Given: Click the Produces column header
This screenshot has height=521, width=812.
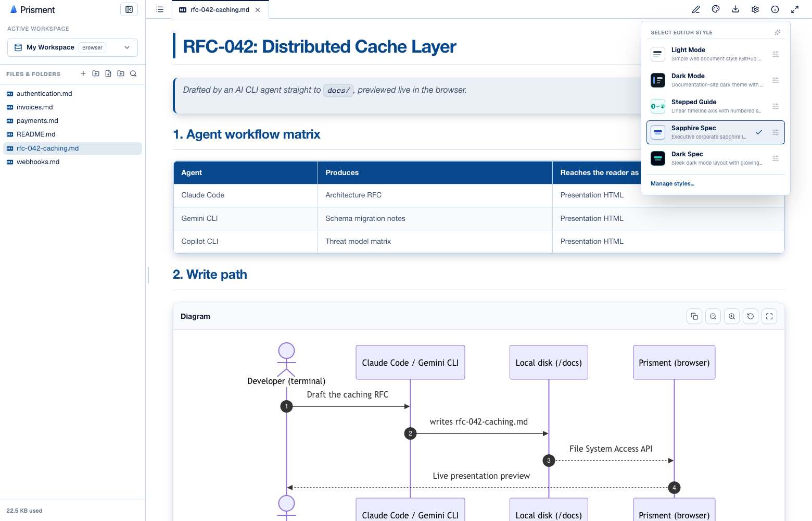Looking at the screenshot, I should [x=435, y=172].
